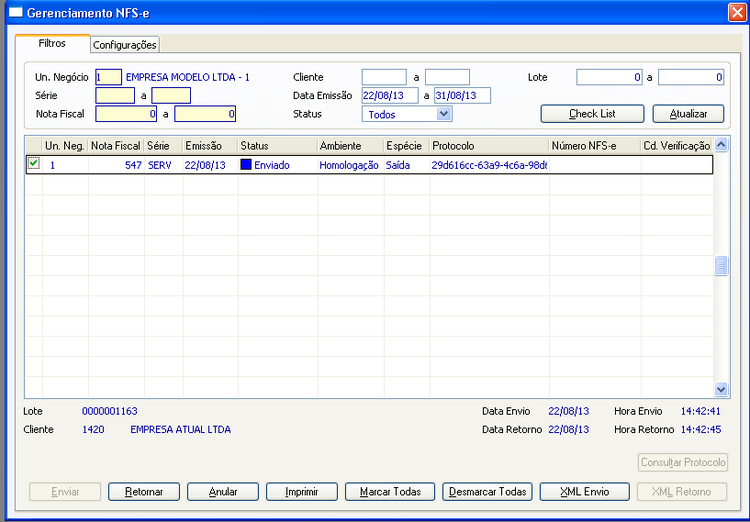Image resolution: width=750 pixels, height=522 pixels.
Task: Click the blue Enviado status color square
Action: click(246, 165)
